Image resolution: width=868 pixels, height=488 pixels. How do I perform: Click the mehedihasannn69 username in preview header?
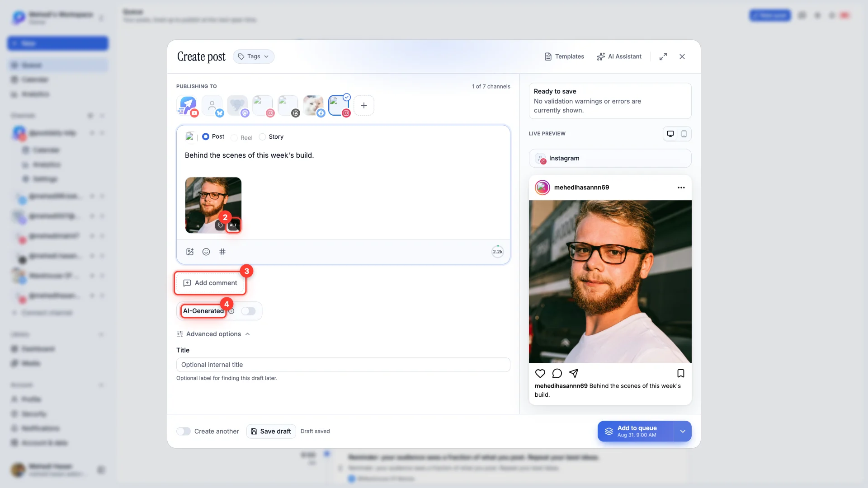[581, 188]
